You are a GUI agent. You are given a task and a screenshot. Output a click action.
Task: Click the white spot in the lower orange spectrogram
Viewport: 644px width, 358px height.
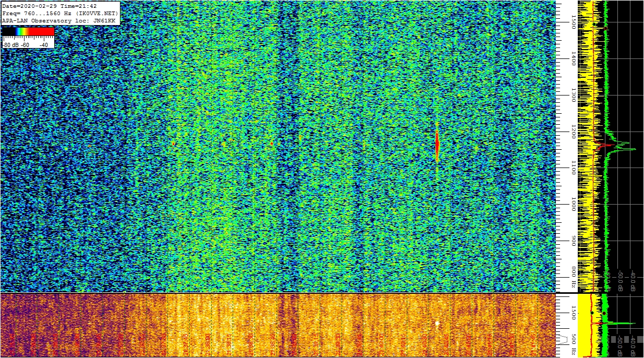(437, 323)
